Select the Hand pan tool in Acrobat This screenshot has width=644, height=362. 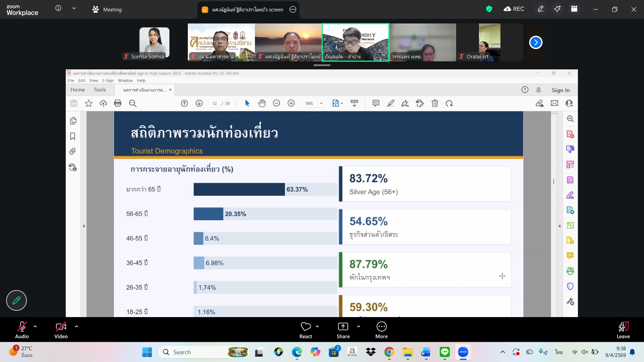(262, 103)
